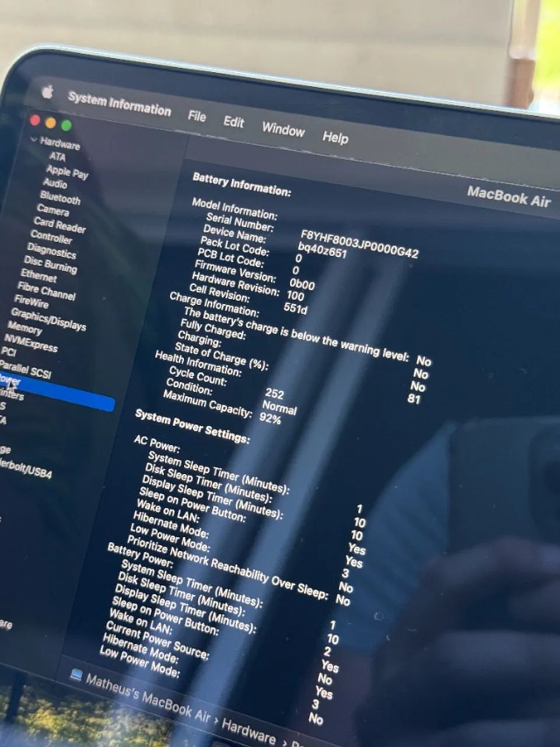
Task: Select Card Reader in the sidebar
Action: click(60, 225)
